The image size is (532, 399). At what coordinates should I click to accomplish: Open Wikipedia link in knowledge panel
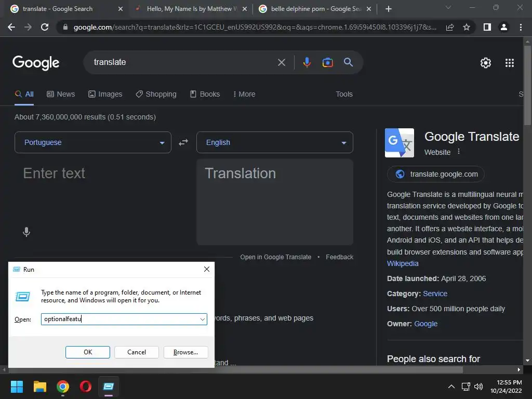point(403,263)
